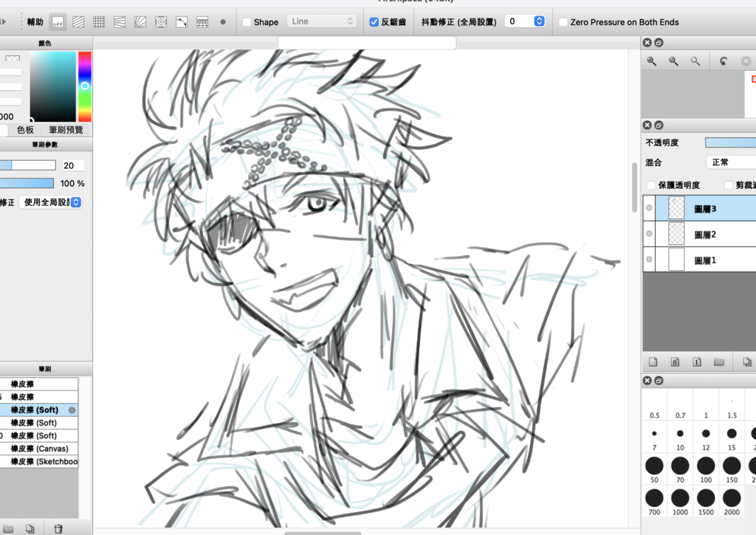Select the radial (vanishing point) snap
The width and height of the screenshot is (756, 535).
140,22
